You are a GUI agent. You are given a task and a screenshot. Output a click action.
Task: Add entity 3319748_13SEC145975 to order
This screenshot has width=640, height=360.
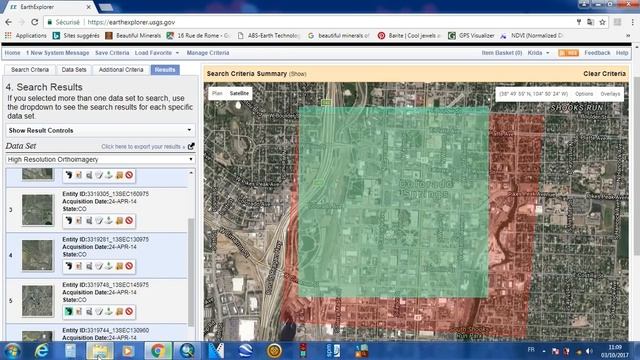click(x=119, y=311)
